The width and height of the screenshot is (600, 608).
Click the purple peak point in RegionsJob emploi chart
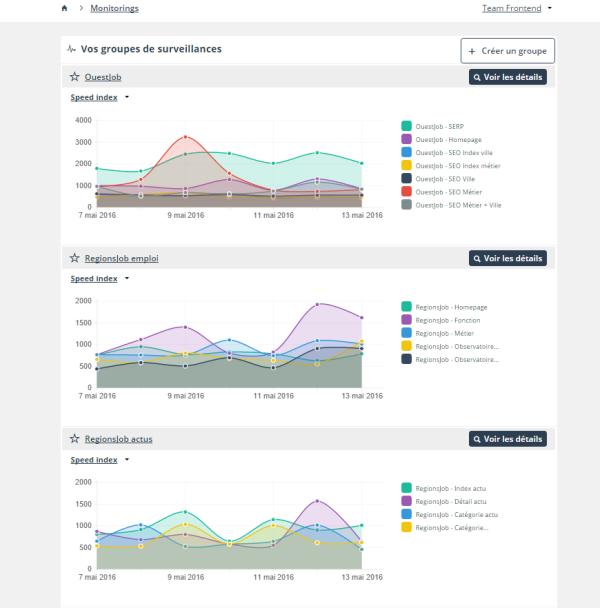coord(317,304)
